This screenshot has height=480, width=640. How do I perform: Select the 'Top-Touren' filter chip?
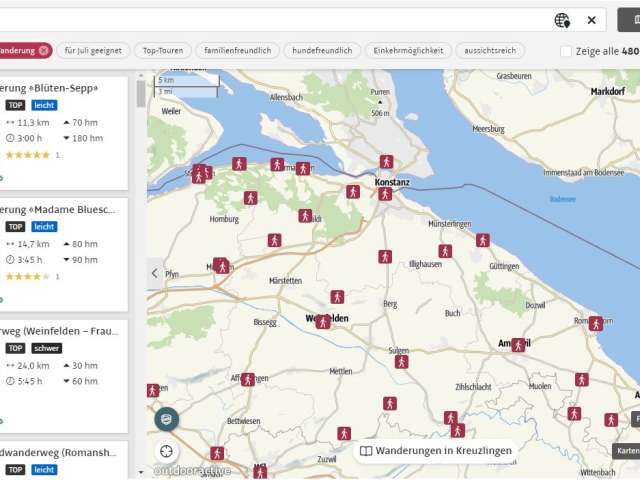(164, 50)
